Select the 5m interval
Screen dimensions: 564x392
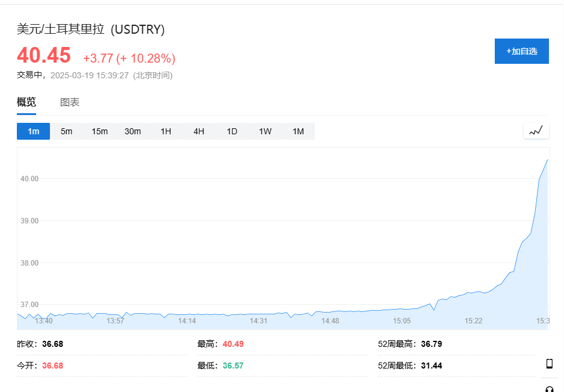coord(67,131)
